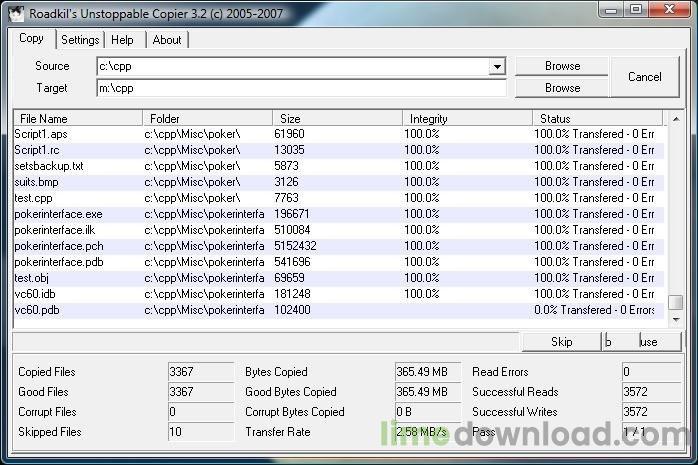Cancel the copy operation
Image resolution: width=698 pixels, height=465 pixels.
[645, 77]
